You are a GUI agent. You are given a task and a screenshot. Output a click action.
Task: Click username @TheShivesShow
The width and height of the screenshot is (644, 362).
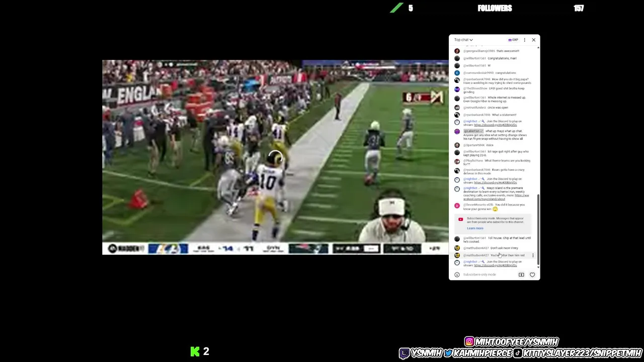475,88
